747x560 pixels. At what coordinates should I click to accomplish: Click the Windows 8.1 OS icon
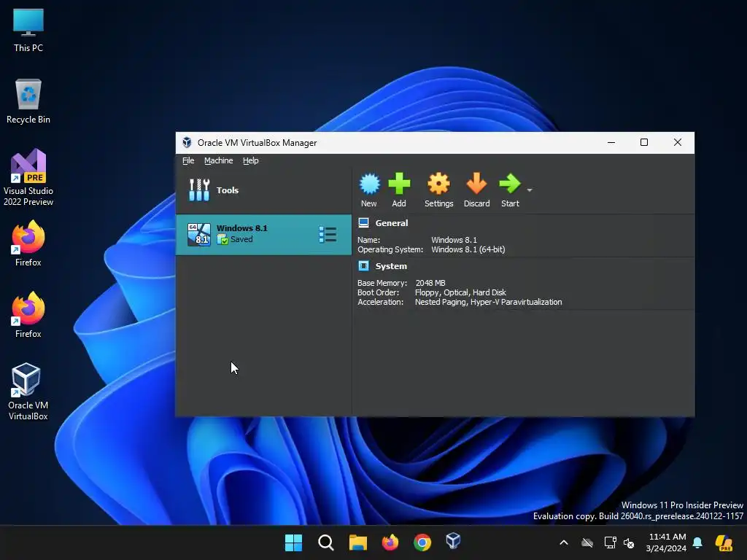[198, 234]
